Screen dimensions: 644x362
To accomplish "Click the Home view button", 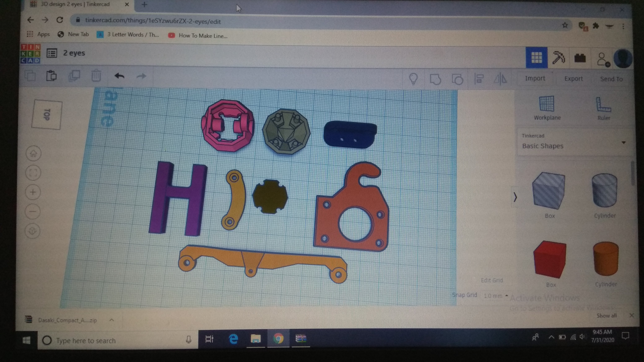I will coord(33,153).
